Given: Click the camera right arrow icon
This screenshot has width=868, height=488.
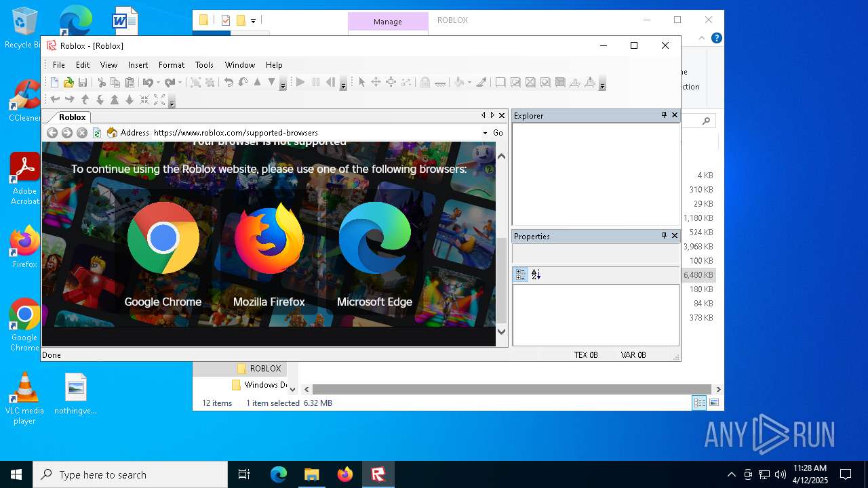Looking at the screenshot, I should [69, 100].
